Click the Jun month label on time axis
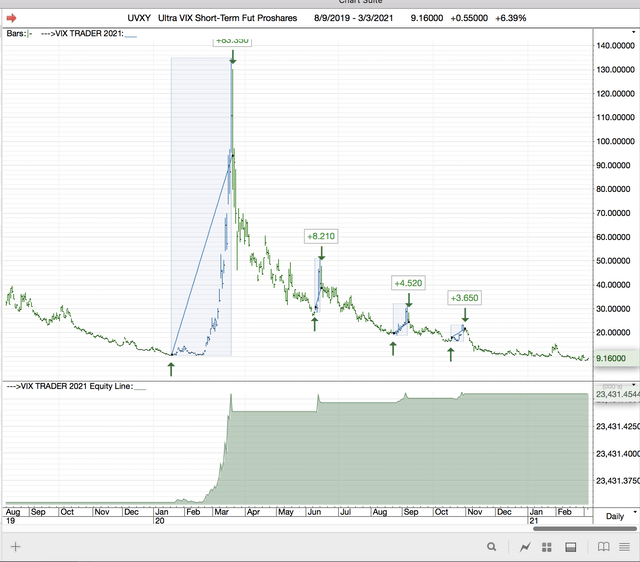The image size is (640, 562). pyautogui.click(x=314, y=512)
